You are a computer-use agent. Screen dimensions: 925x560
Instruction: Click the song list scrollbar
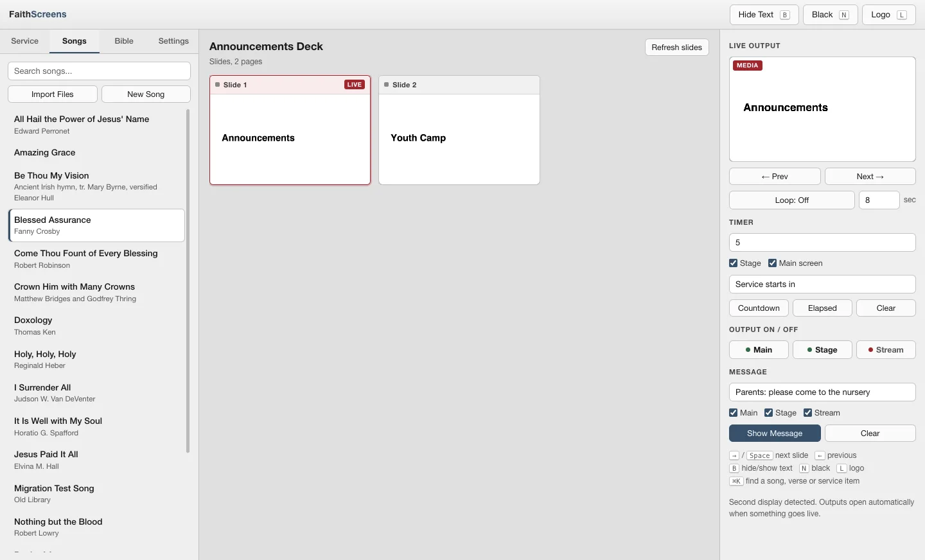coord(188,281)
